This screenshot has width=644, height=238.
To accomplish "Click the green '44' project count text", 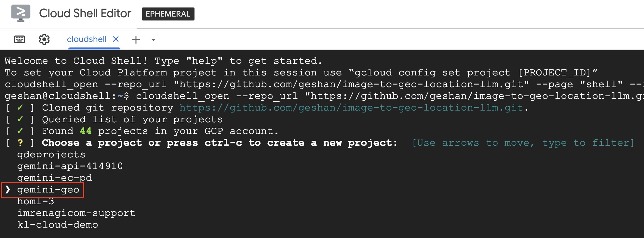I will point(86,131).
